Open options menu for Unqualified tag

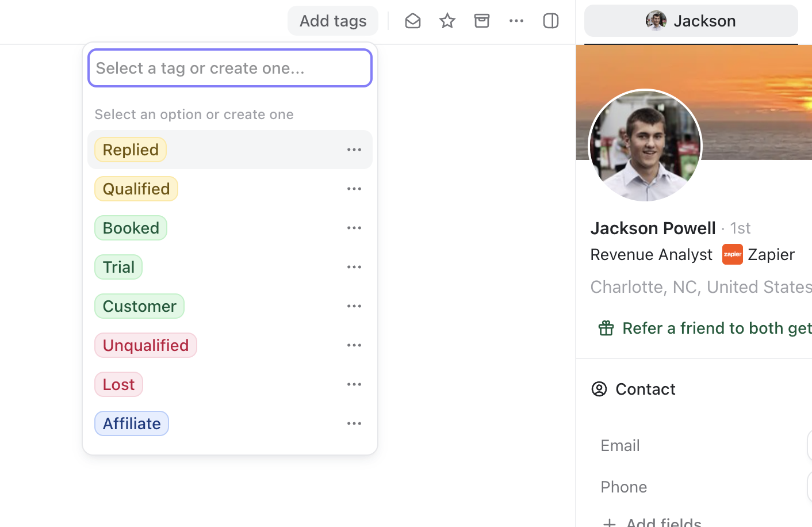[x=354, y=345]
